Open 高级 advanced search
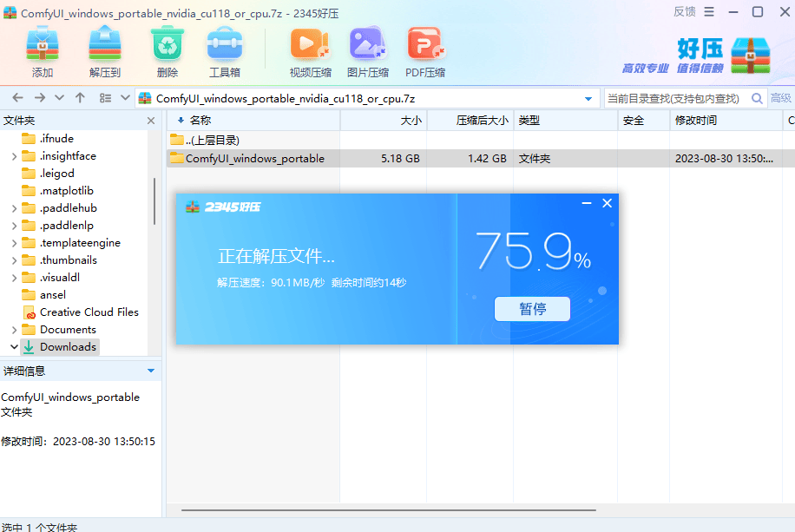Image resolution: width=795 pixels, height=532 pixels. 781,98
